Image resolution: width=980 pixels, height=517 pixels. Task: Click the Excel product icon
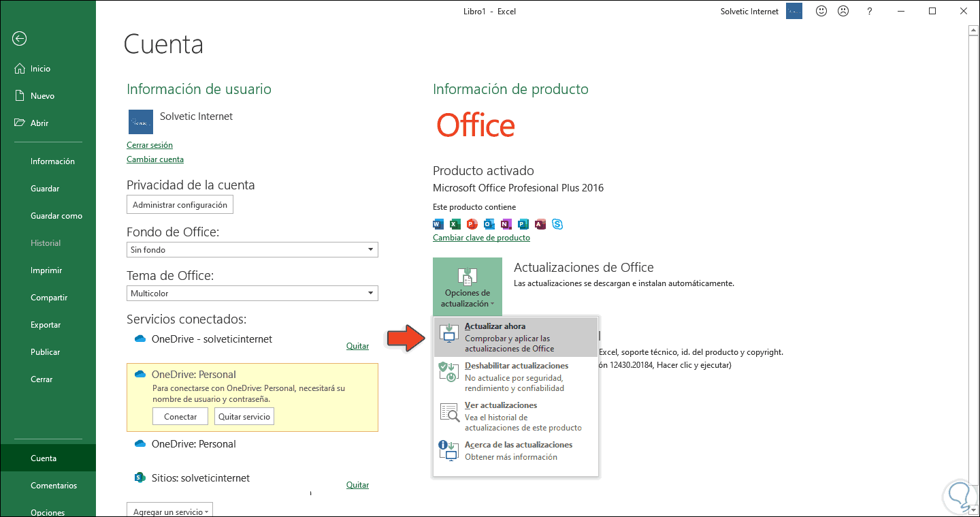(x=455, y=224)
